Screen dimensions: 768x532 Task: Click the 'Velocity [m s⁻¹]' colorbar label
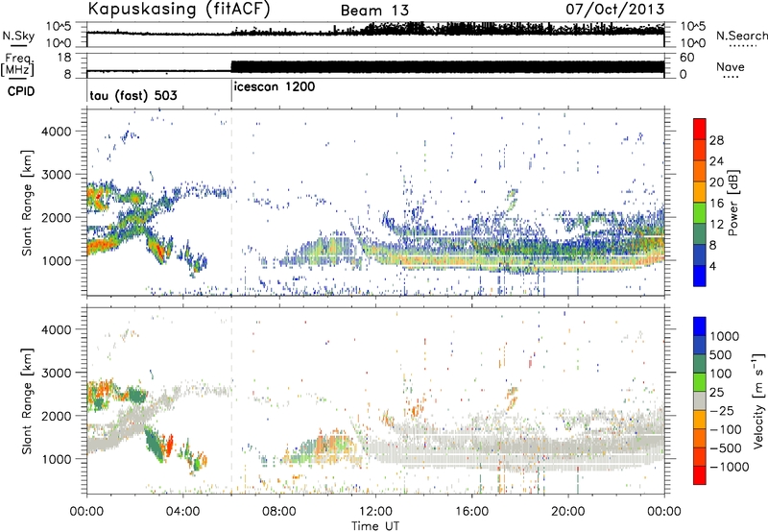[x=758, y=400]
